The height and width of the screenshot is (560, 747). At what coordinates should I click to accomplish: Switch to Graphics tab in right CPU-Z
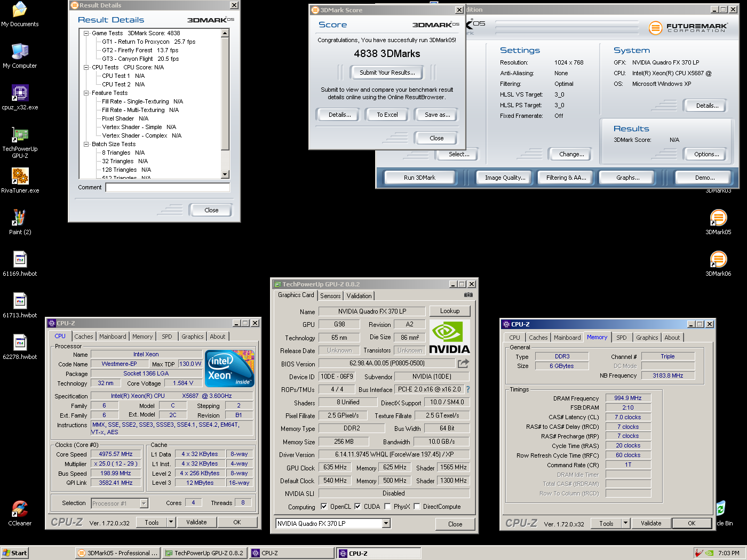click(x=647, y=338)
